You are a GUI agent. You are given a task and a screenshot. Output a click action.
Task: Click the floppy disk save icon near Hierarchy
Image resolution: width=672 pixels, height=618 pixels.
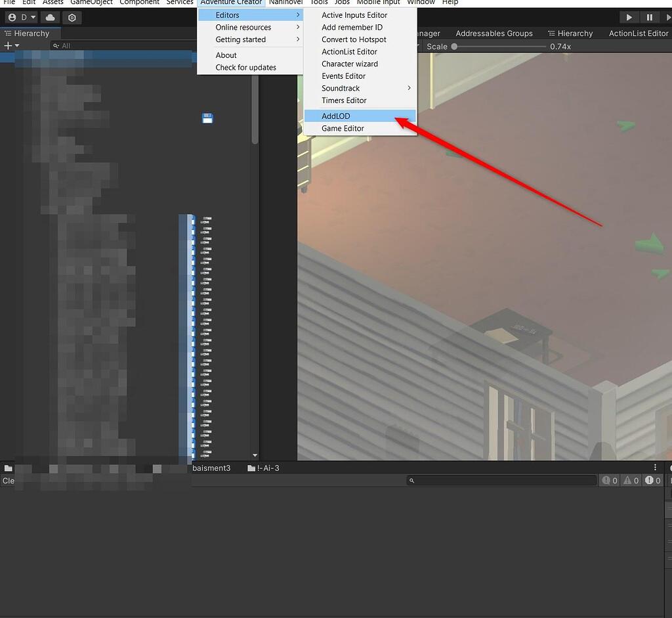pos(207,118)
